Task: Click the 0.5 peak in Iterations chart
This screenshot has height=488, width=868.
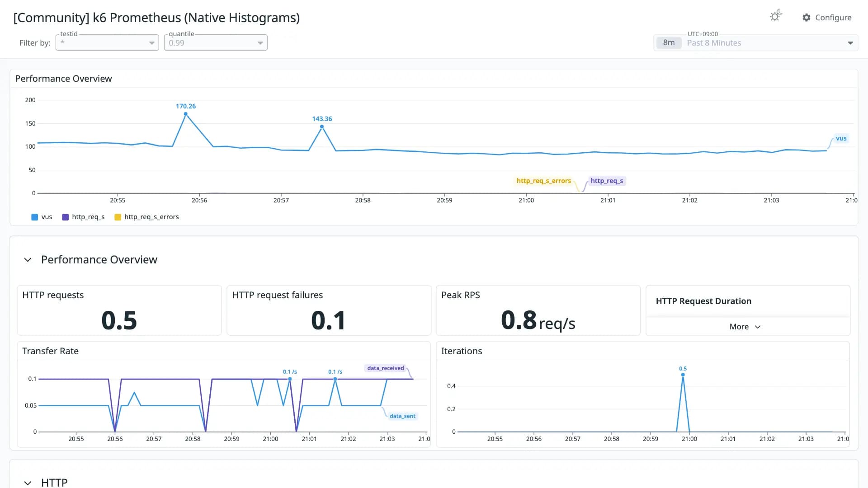Action: pyautogui.click(x=683, y=375)
